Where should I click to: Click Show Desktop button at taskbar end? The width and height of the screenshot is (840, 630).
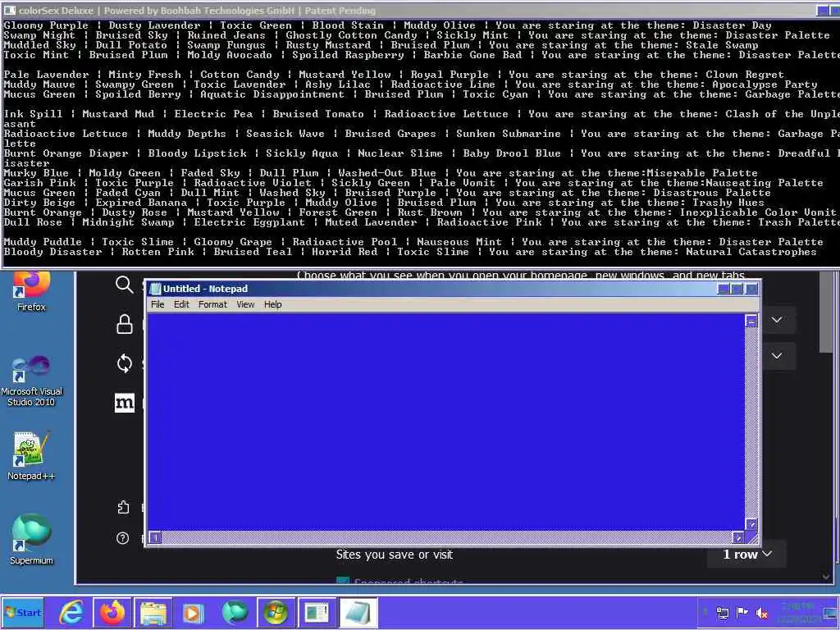pyautogui.click(x=831, y=613)
